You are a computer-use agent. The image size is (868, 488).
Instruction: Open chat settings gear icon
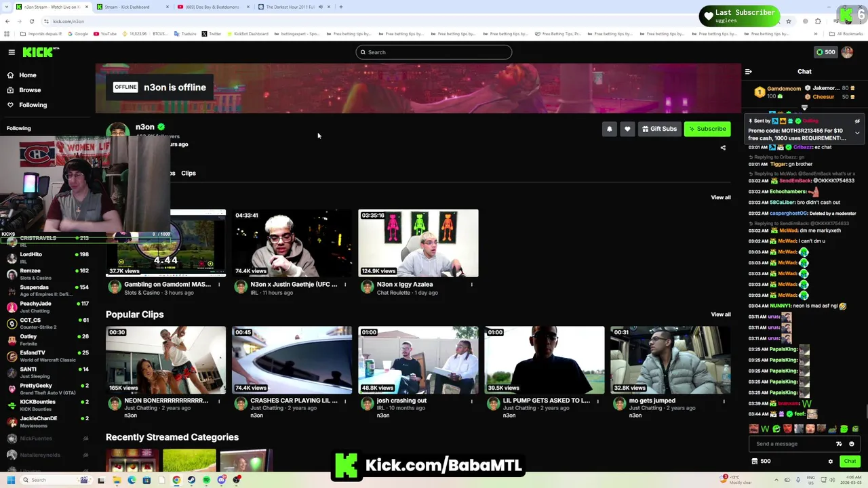pos(831,462)
